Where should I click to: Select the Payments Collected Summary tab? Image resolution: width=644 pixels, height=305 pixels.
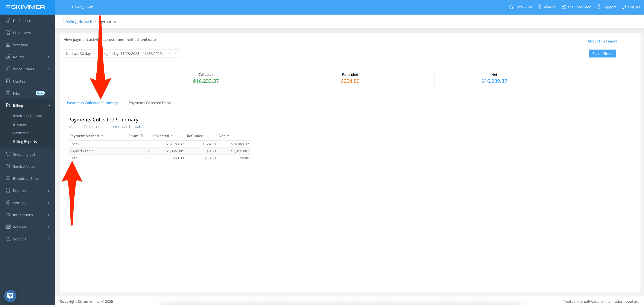92,103
